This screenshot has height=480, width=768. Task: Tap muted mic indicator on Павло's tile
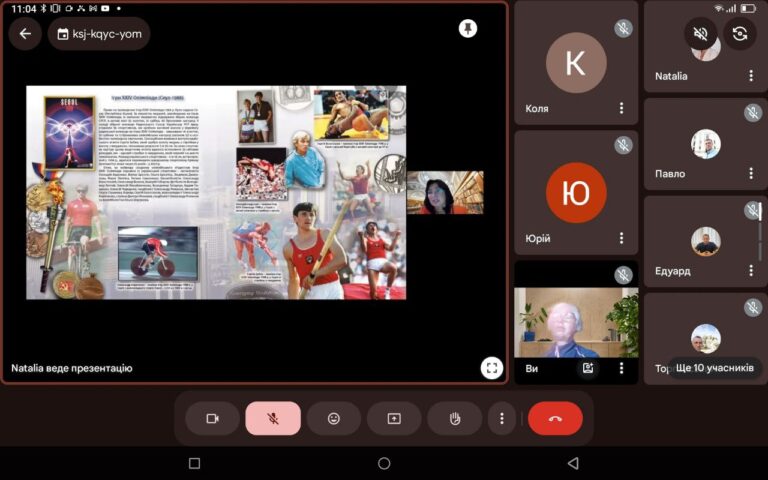[x=753, y=113]
